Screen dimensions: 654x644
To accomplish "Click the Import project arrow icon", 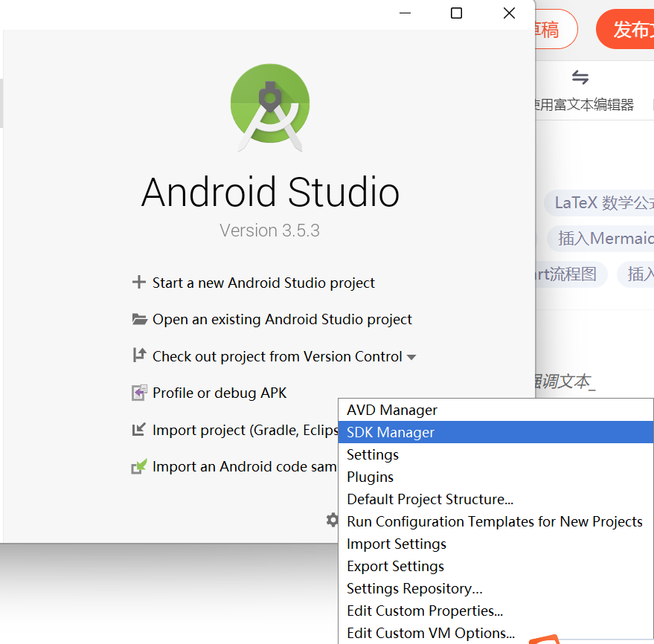I will point(139,429).
